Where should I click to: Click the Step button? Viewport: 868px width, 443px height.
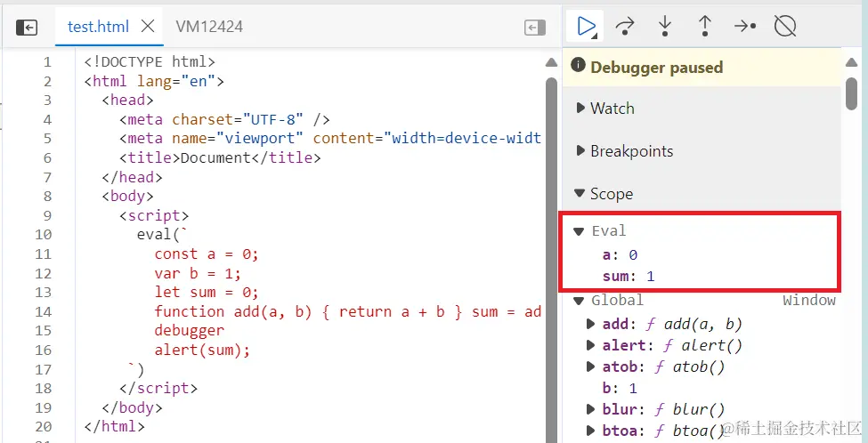tap(745, 26)
